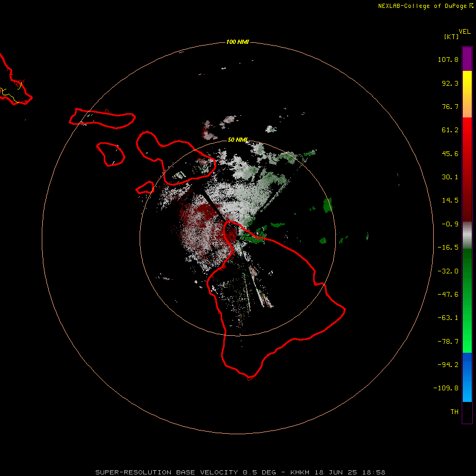Select the -109.8 velocity scale value
This screenshot has width=476, height=476.
click(446, 388)
